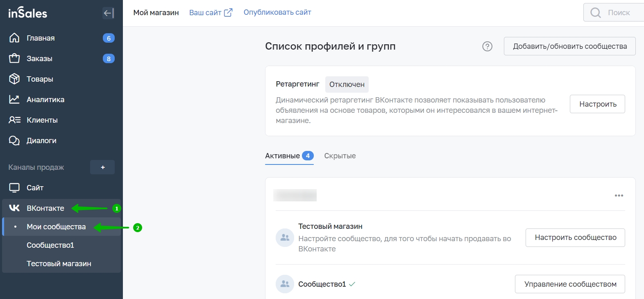Click the Заказы shopping bag icon
The image size is (644, 299).
[14, 58]
